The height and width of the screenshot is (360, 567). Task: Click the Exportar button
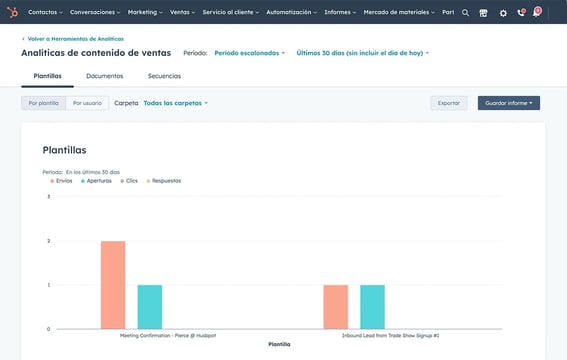click(x=449, y=103)
